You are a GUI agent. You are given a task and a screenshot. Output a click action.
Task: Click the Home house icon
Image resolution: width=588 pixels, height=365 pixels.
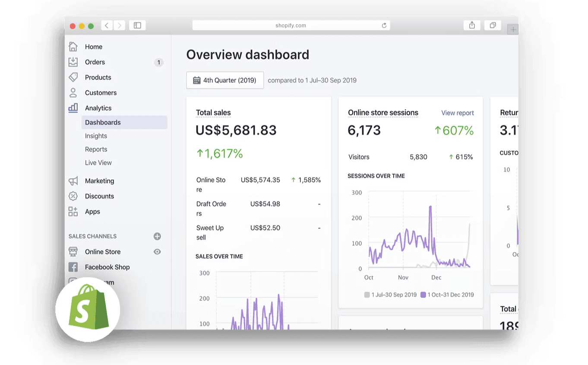73,47
